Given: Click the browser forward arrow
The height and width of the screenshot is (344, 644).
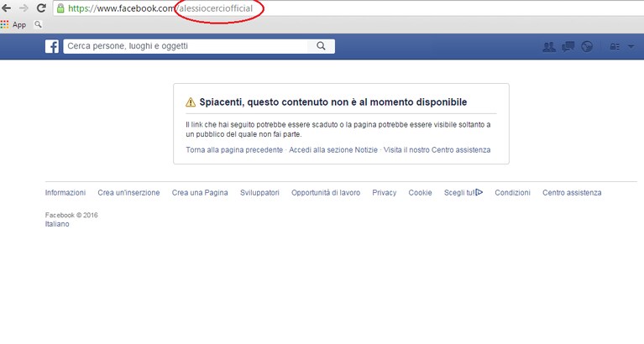Looking at the screenshot, I should click(x=24, y=8).
